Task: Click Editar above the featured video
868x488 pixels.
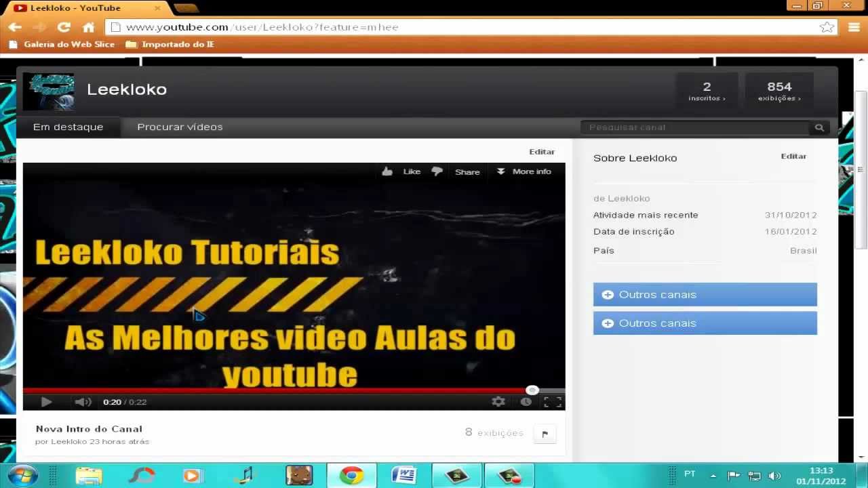Action: (542, 152)
